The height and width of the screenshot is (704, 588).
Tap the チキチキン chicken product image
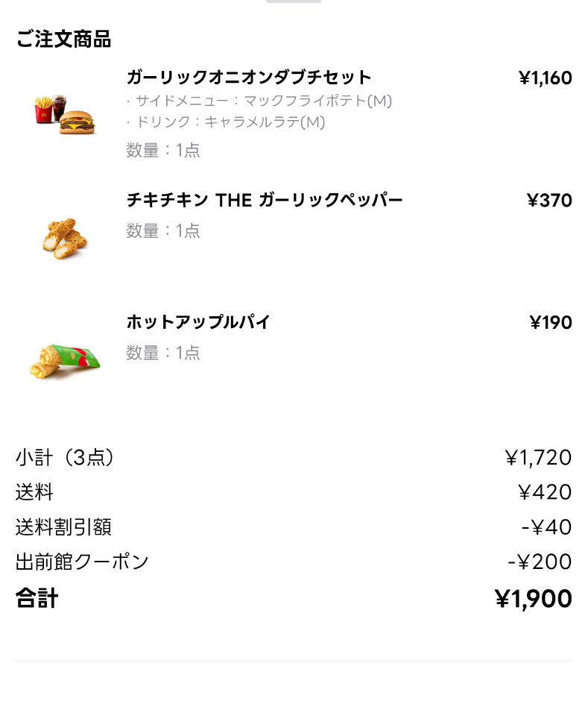click(x=66, y=236)
